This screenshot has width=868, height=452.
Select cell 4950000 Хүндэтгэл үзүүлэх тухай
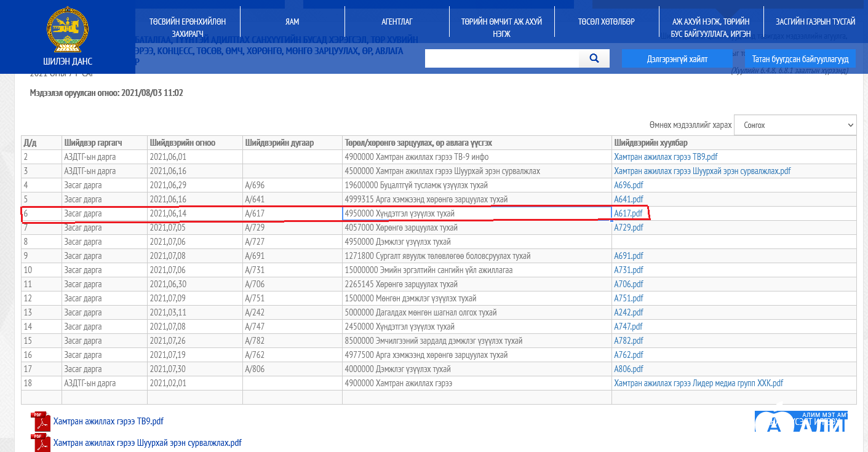477,213
